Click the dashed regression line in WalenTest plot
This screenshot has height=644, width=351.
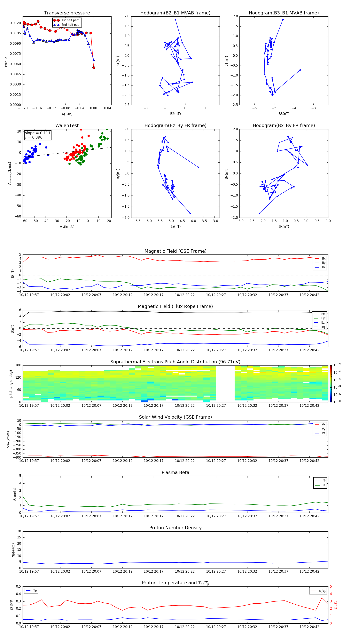67,152
